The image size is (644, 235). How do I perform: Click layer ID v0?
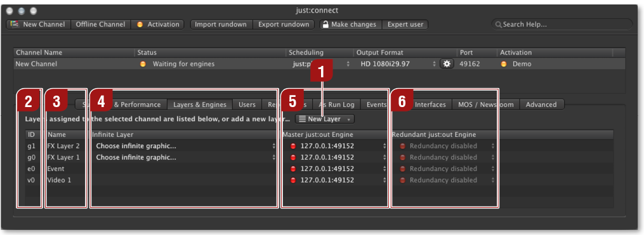click(x=31, y=181)
